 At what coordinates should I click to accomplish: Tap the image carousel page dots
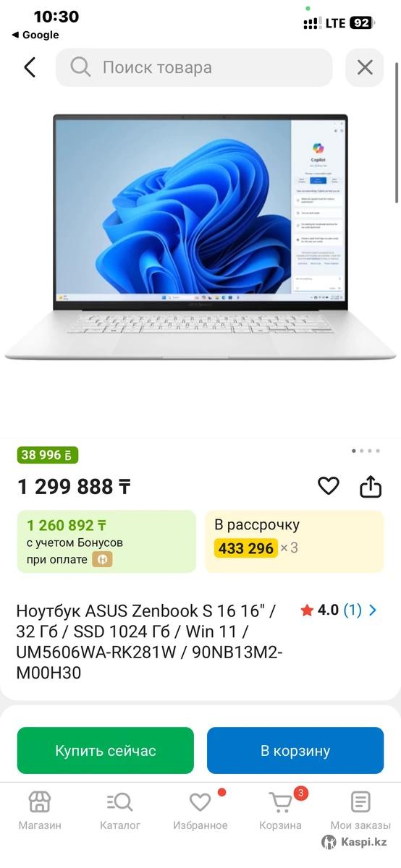click(x=366, y=451)
